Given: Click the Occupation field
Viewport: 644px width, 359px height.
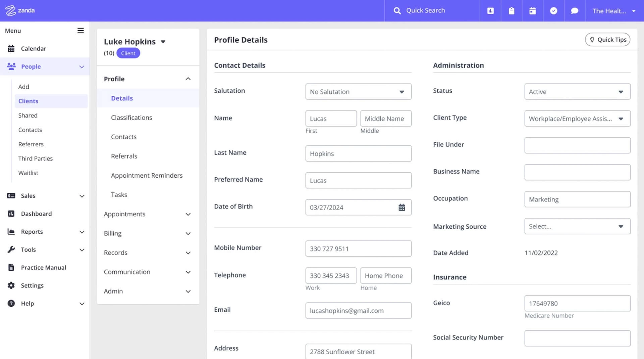Looking at the screenshot, I should pyautogui.click(x=577, y=199).
